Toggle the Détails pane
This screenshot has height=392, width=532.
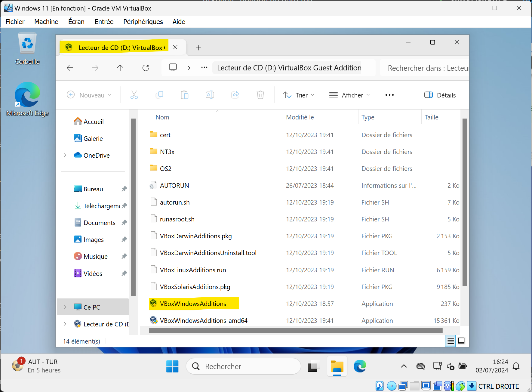click(440, 95)
